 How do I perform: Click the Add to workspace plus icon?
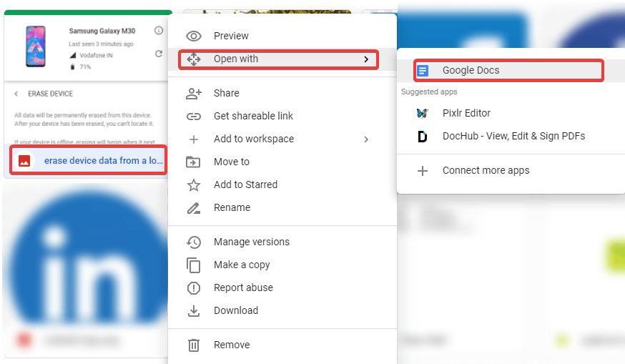[194, 139]
